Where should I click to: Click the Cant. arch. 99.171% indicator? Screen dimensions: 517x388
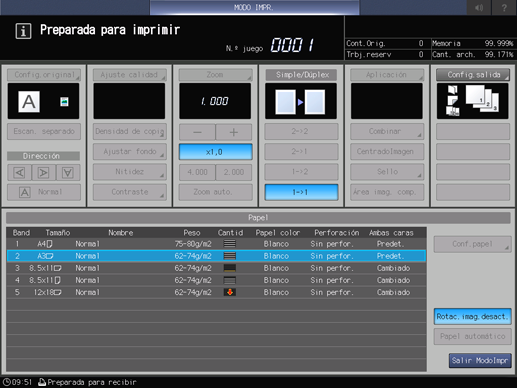(472, 54)
